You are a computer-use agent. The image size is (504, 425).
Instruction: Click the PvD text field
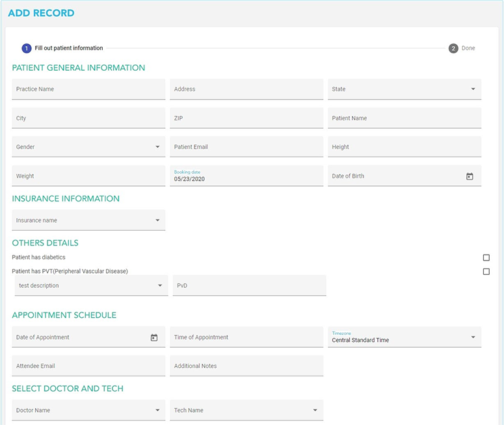pyautogui.click(x=249, y=285)
